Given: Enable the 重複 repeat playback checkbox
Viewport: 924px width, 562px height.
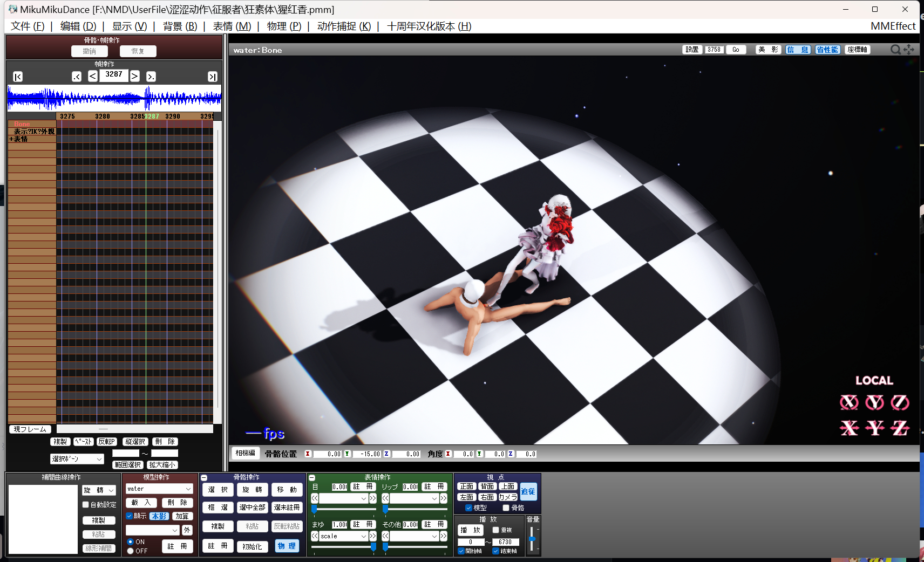Looking at the screenshot, I should point(495,530).
